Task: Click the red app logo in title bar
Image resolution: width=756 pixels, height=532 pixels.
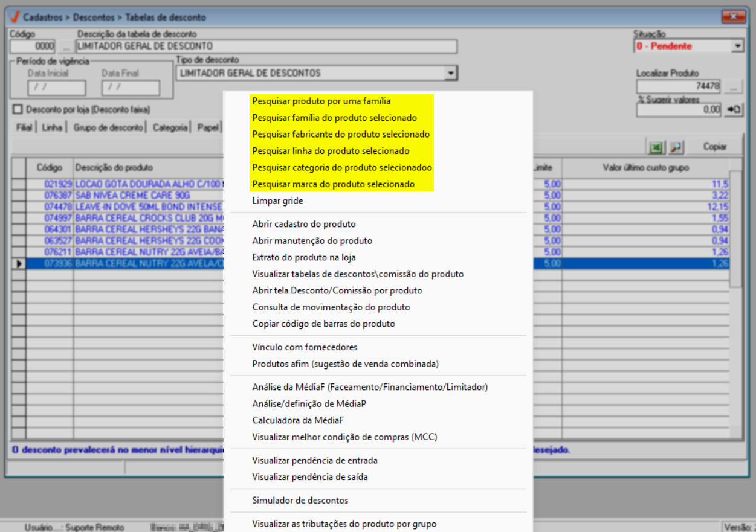Action: (15, 17)
